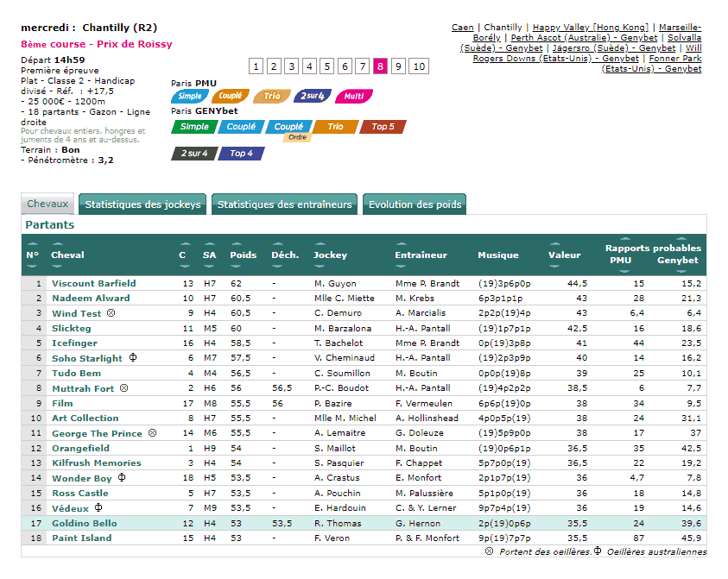
Task: Open the Statistiques des jockeys tab
Action: (142, 205)
